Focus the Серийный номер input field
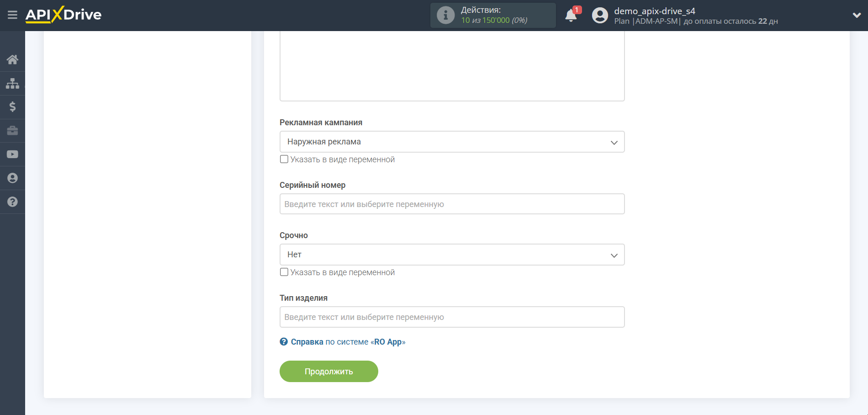Image resolution: width=868 pixels, height=415 pixels. 452,204
